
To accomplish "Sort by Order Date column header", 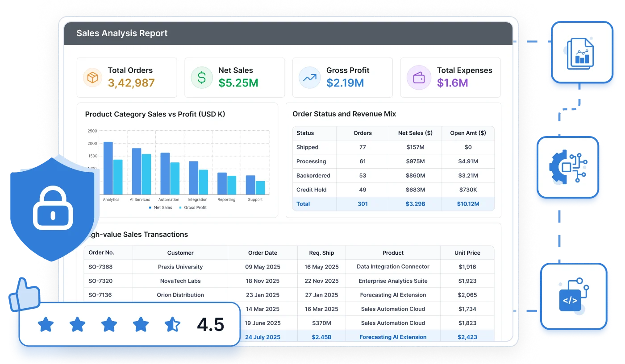I will pos(262,252).
